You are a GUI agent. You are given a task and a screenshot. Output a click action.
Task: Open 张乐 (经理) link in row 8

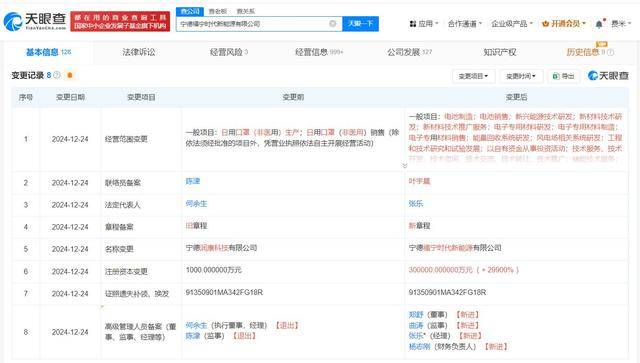pyautogui.click(x=416, y=336)
